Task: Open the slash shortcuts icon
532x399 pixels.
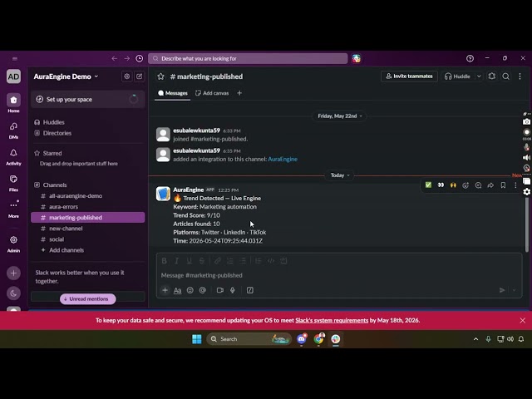Action: pyautogui.click(x=250, y=290)
